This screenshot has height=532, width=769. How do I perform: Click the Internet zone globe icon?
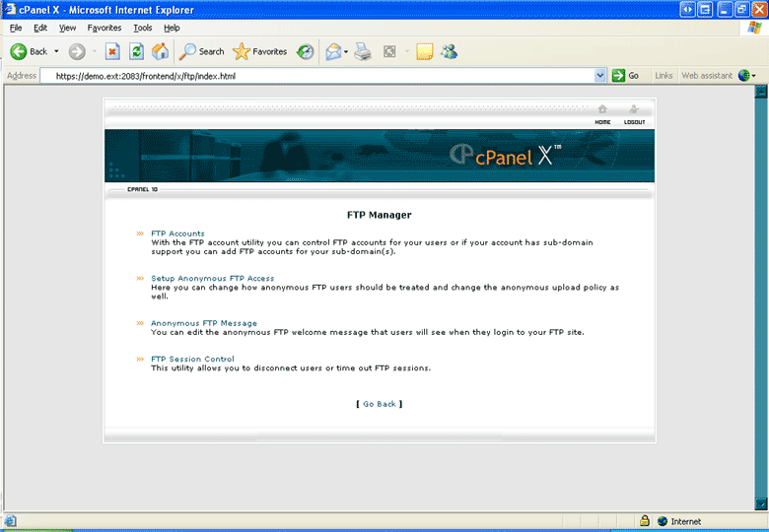[663, 521]
